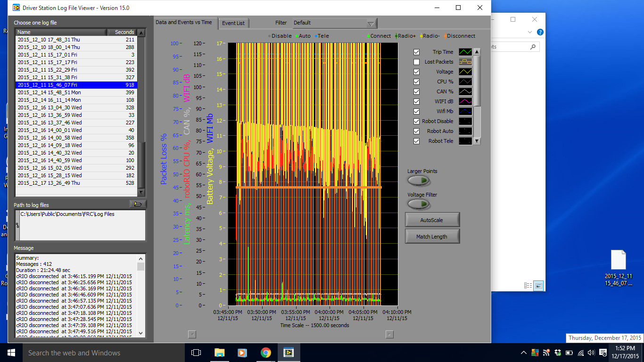
Task: Toggle the Larger Points switch
Action: coord(419,181)
